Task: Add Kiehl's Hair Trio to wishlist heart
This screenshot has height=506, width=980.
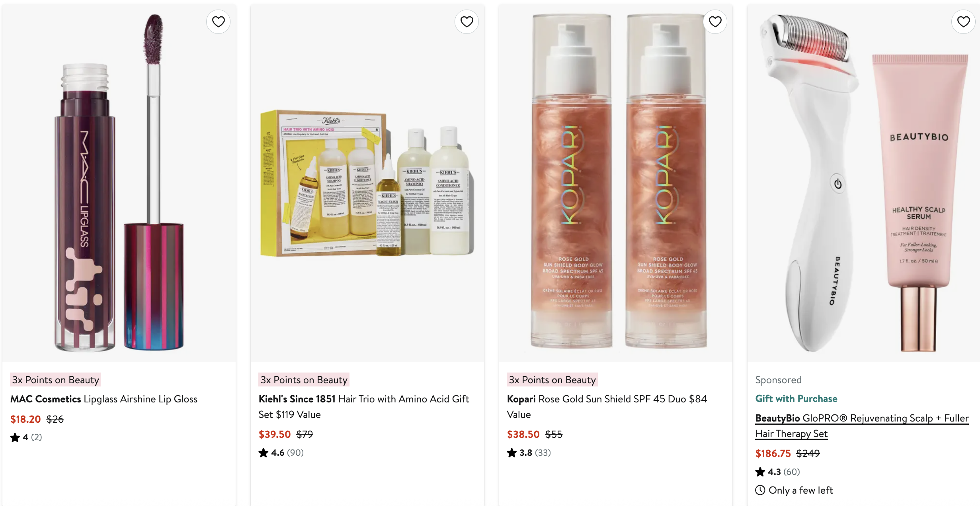Action: [467, 22]
